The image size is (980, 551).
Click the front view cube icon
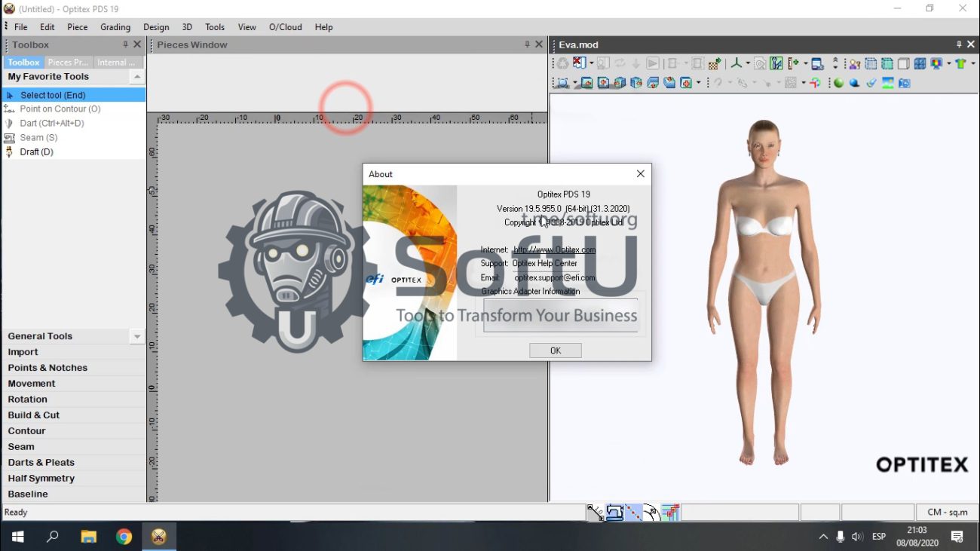coord(587,83)
